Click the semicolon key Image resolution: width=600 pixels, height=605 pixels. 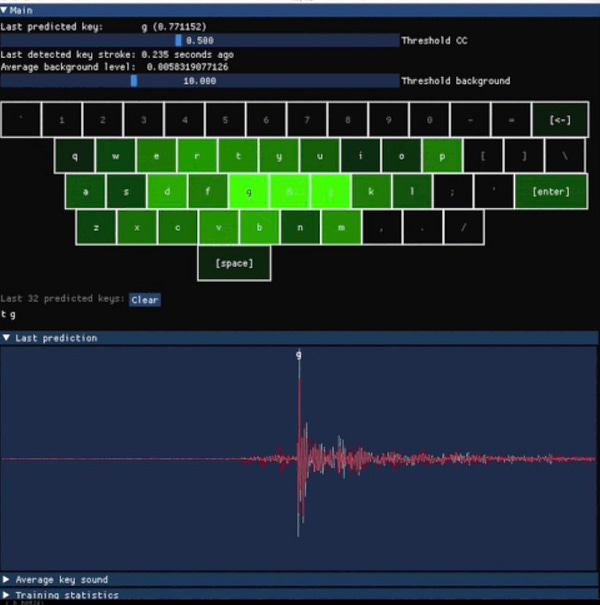pos(453,191)
